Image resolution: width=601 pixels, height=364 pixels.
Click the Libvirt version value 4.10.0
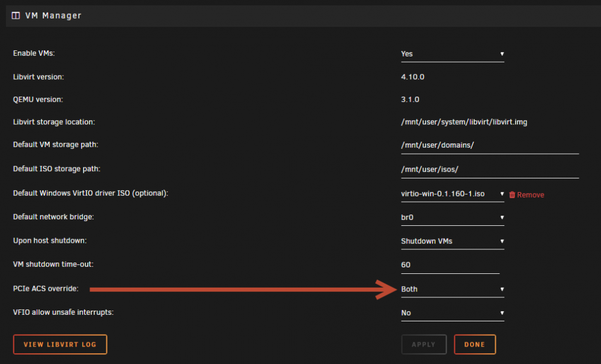(412, 77)
